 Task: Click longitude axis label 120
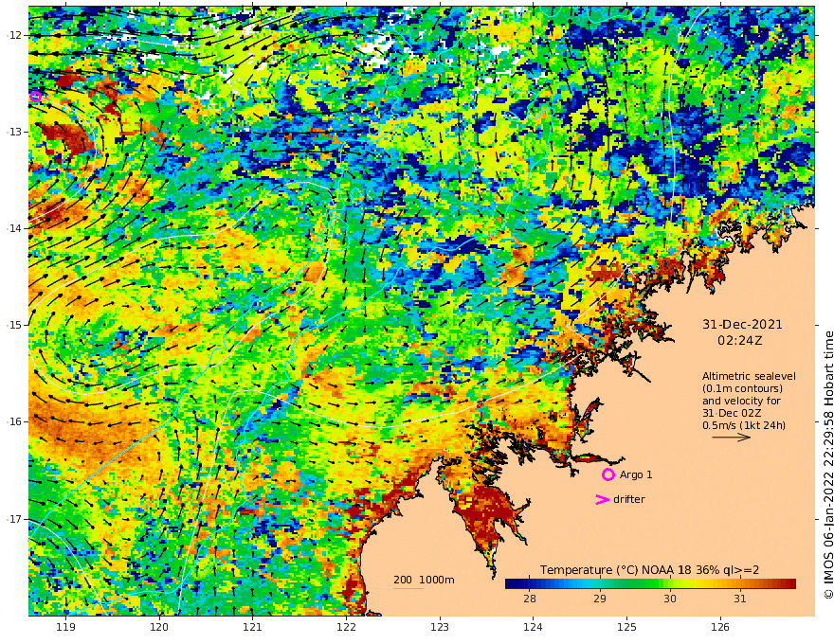click(x=159, y=627)
